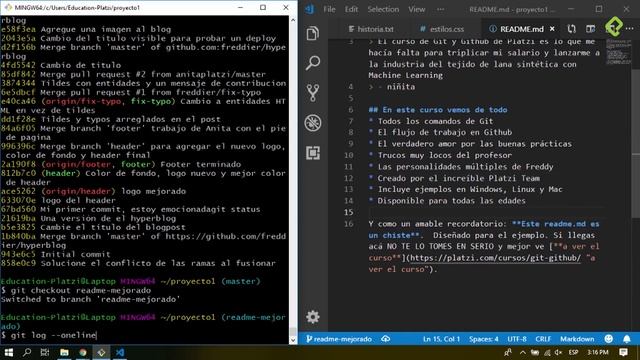Click line number 12 in editor gutter
The height and width of the screenshot is (360, 640).
(348, 178)
